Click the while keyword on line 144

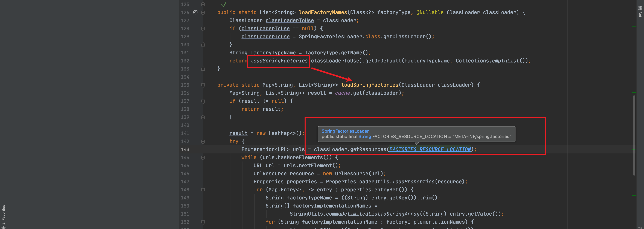point(249,157)
